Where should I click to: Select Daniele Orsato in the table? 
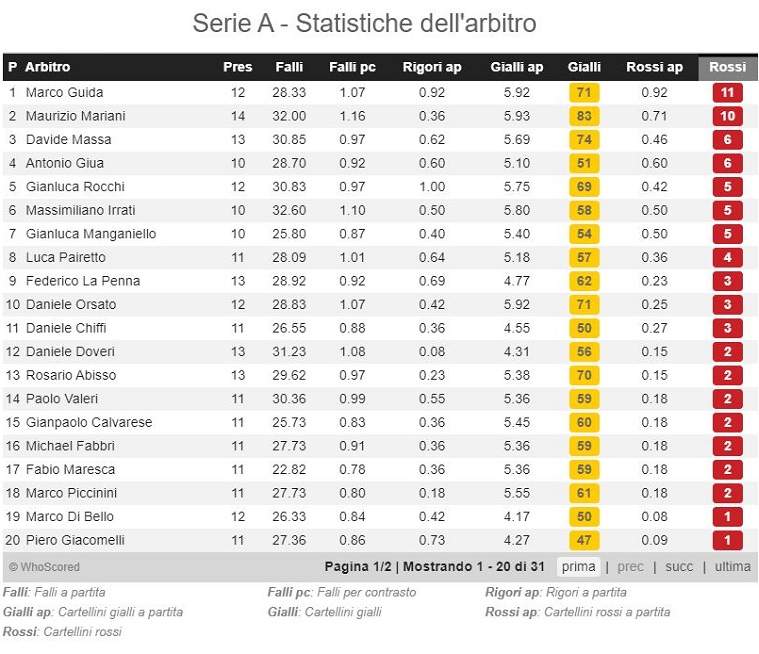point(71,304)
